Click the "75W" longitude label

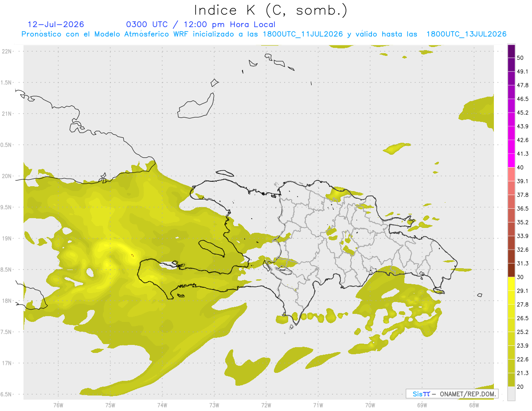click(110, 405)
